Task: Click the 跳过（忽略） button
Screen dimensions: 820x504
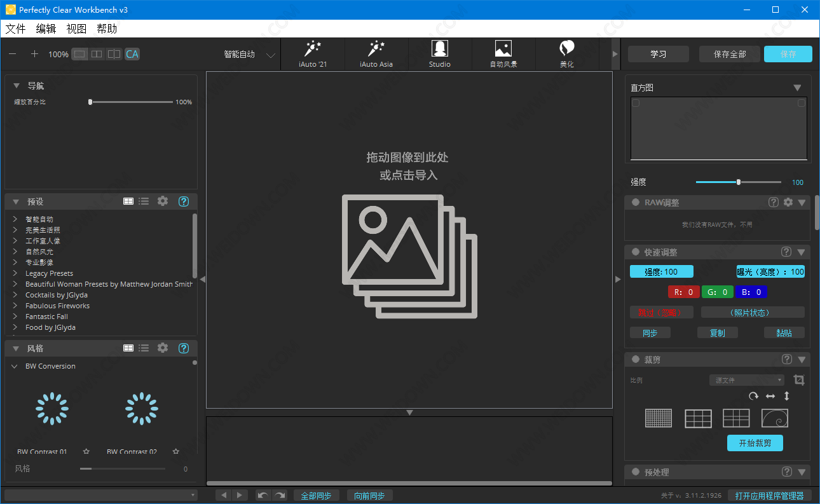Action: point(661,312)
